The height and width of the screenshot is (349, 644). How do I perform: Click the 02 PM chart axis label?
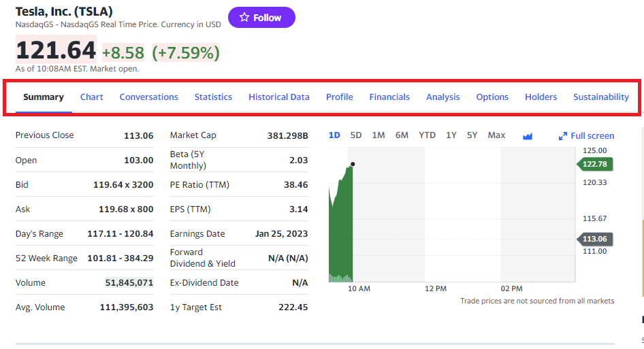coord(511,288)
